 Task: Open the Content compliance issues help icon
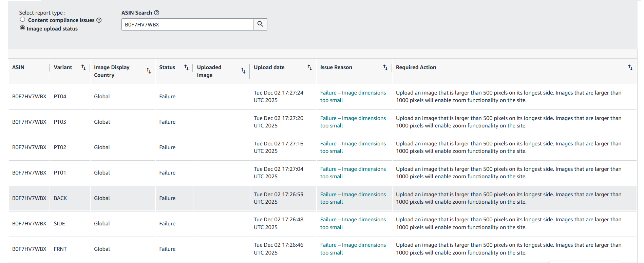click(99, 20)
